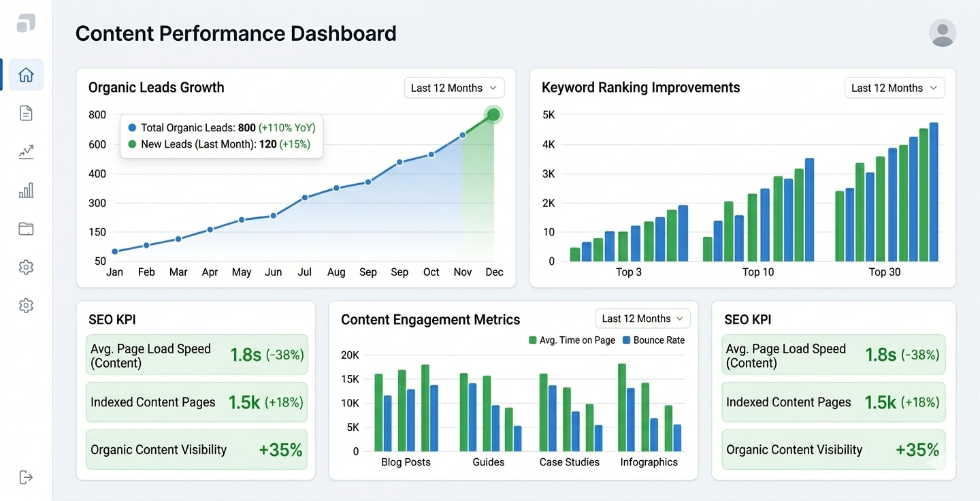Screen dimensions: 980x501
Task: Click the Nov data point on line chart
Action: 463,135
